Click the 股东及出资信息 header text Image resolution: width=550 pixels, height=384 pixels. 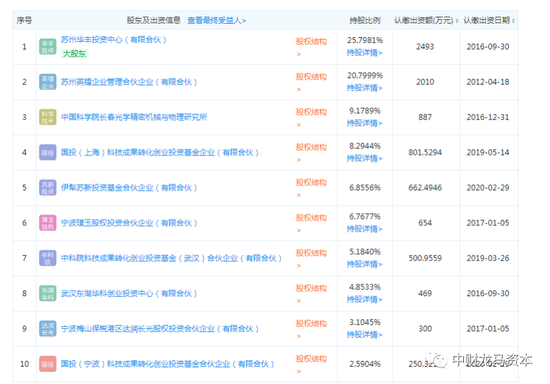click(x=154, y=20)
